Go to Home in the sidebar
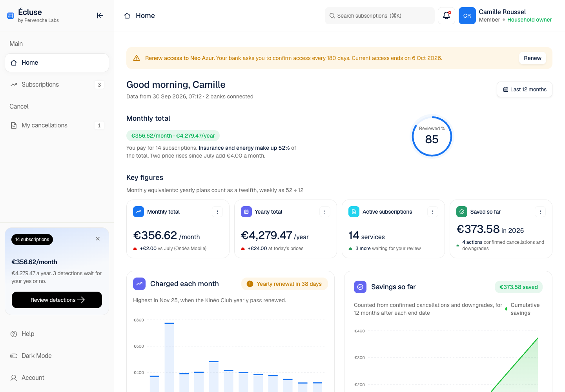The width and height of the screenshot is (565, 392). click(x=57, y=63)
